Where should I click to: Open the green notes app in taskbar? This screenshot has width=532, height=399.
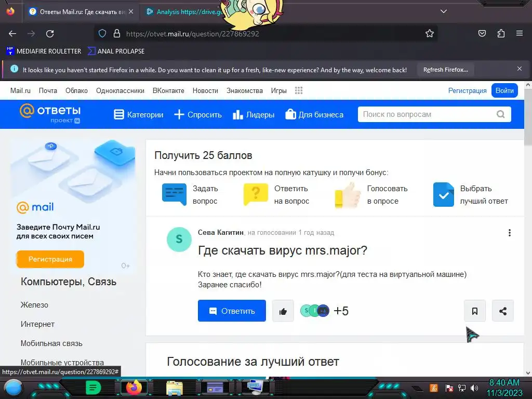(93, 388)
